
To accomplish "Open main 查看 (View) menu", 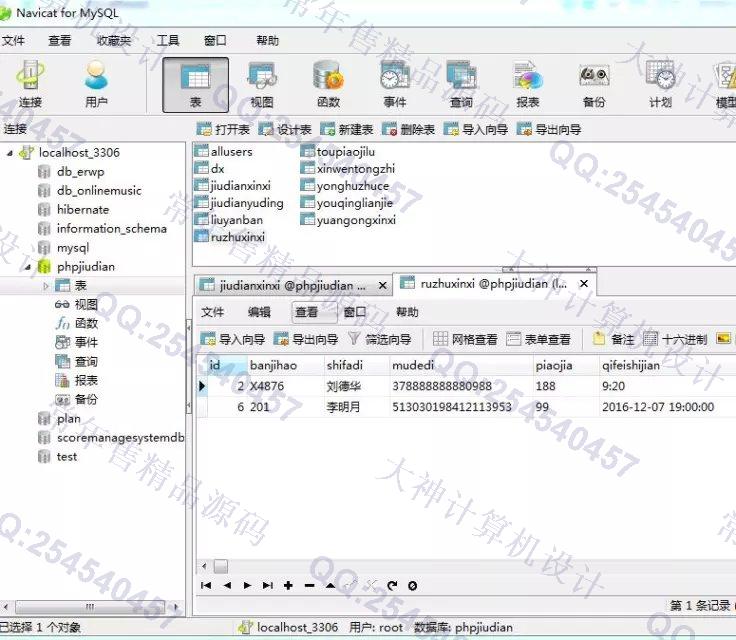I will pos(60,40).
